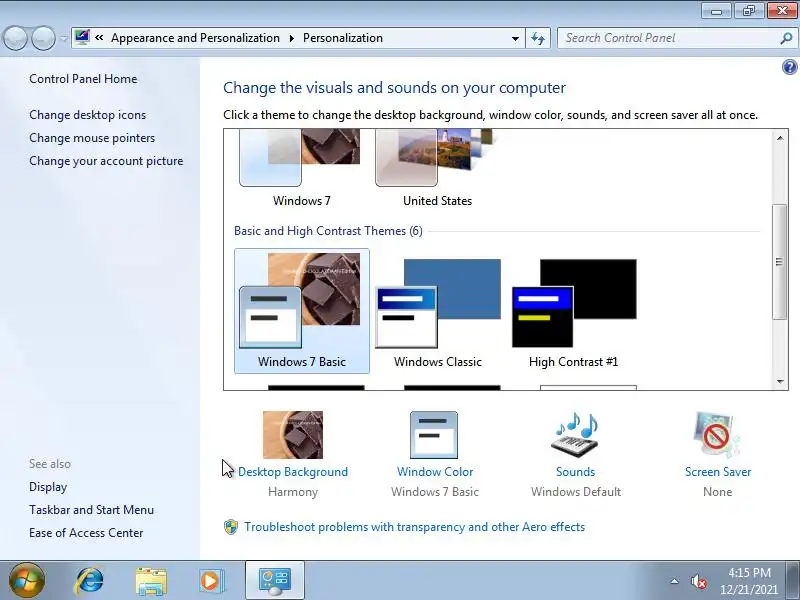
Task: Select the Windows 7 theme
Action: pyautogui.click(x=302, y=168)
